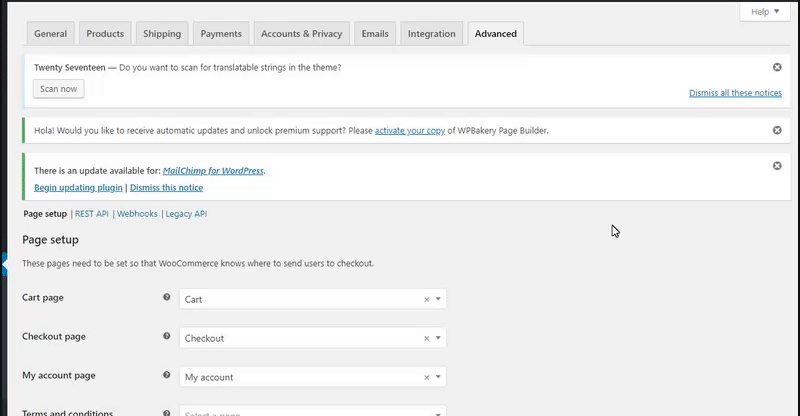Screen dimensions: 800x416
Task: Click the Begin updating plugin link
Action: (x=78, y=187)
